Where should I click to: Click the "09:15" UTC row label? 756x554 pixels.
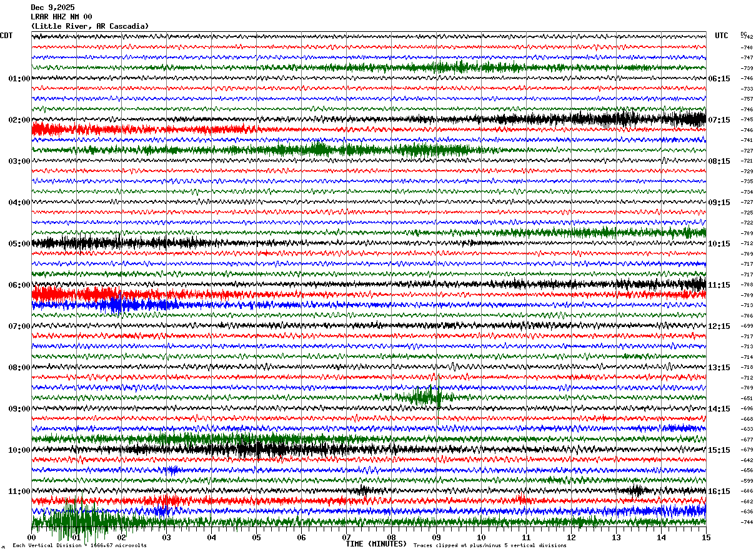click(x=719, y=203)
